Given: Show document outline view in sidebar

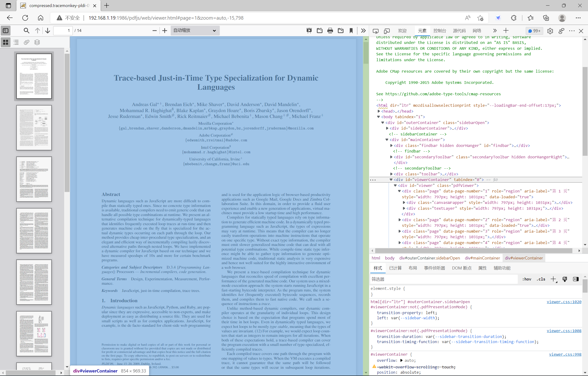Looking at the screenshot, I should [16, 42].
